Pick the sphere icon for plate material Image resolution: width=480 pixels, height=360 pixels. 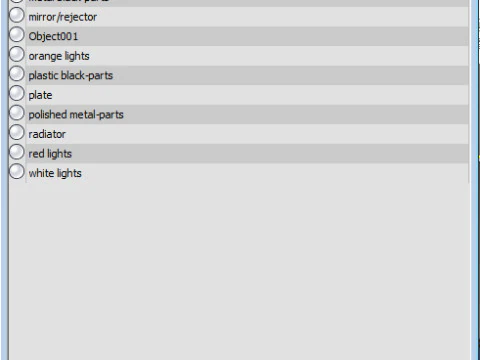pyautogui.click(x=17, y=93)
